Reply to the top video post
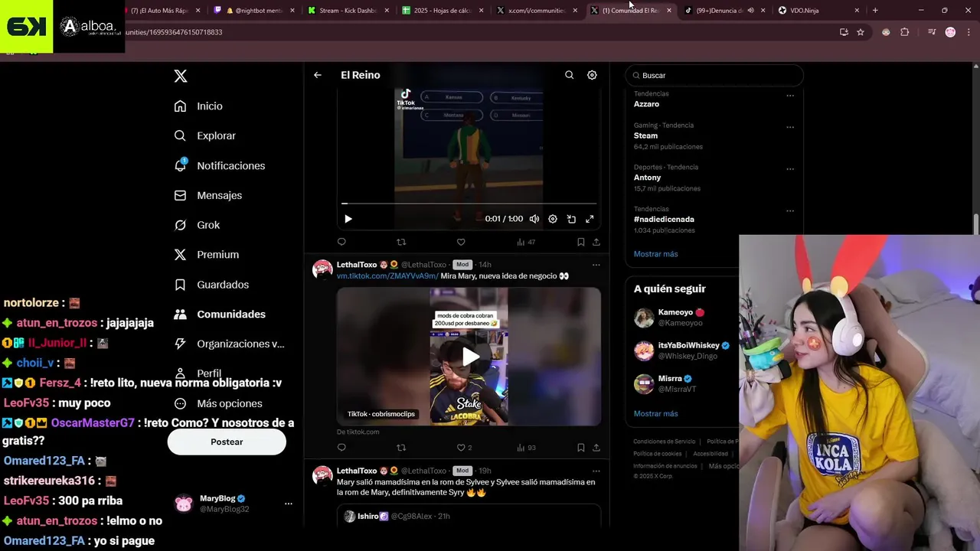 pyautogui.click(x=341, y=242)
